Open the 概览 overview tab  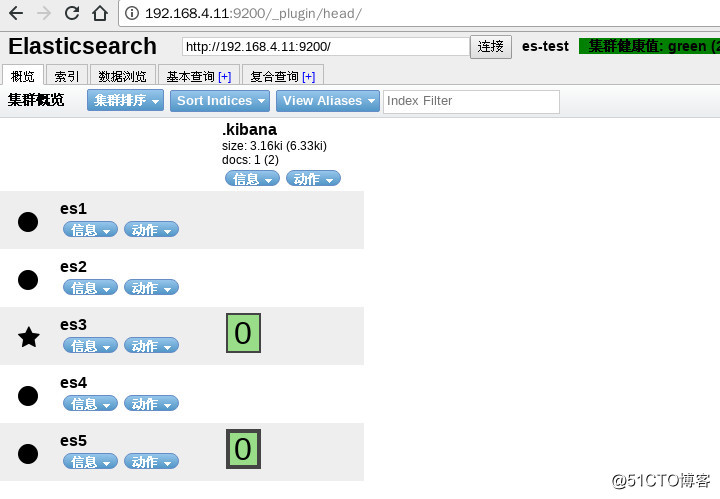coord(22,75)
